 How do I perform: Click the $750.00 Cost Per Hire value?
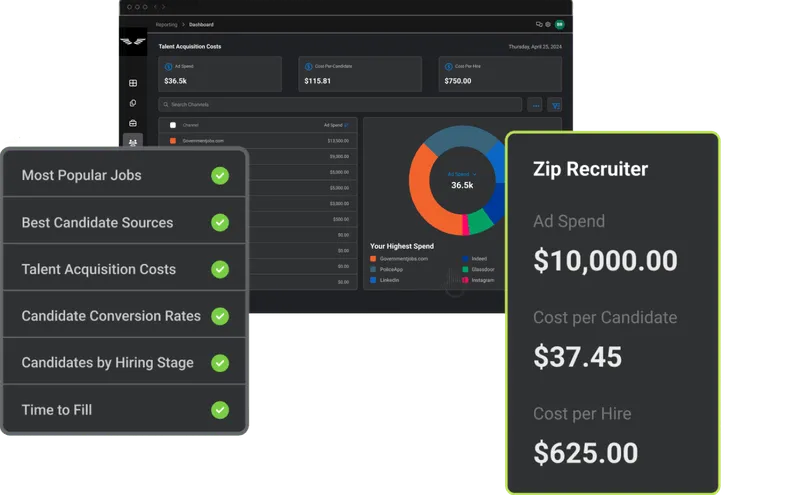pyautogui.click(x=458, y=81)
